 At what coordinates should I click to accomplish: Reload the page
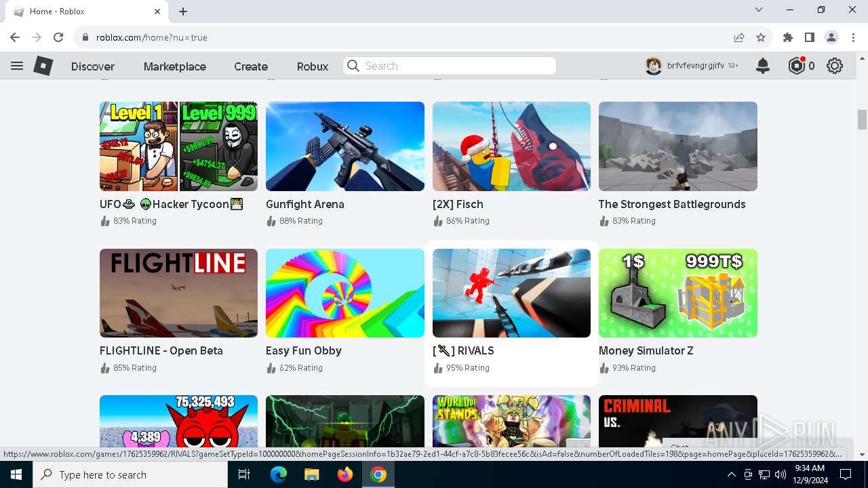pos(58,37)
